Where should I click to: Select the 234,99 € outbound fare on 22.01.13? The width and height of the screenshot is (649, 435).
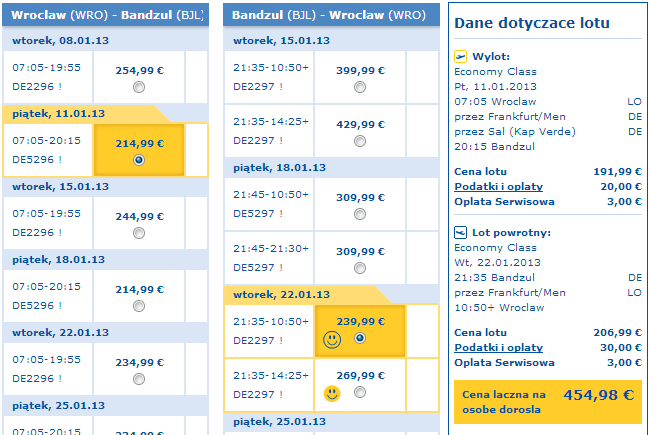click(139, 378)
